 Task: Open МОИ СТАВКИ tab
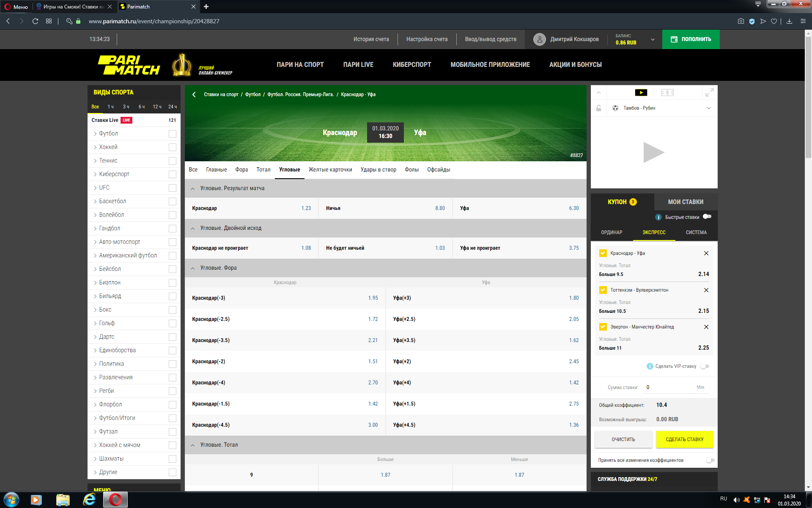[x=686, y=202]
